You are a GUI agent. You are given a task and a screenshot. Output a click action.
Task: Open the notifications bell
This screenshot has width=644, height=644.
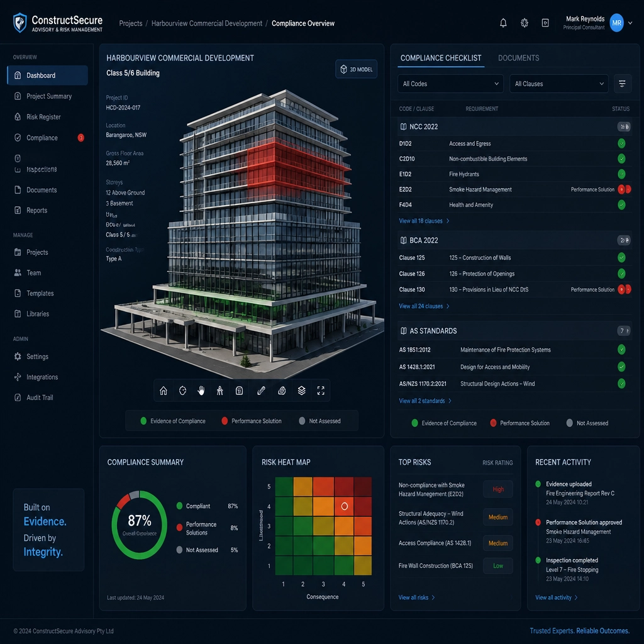[503, 23]
